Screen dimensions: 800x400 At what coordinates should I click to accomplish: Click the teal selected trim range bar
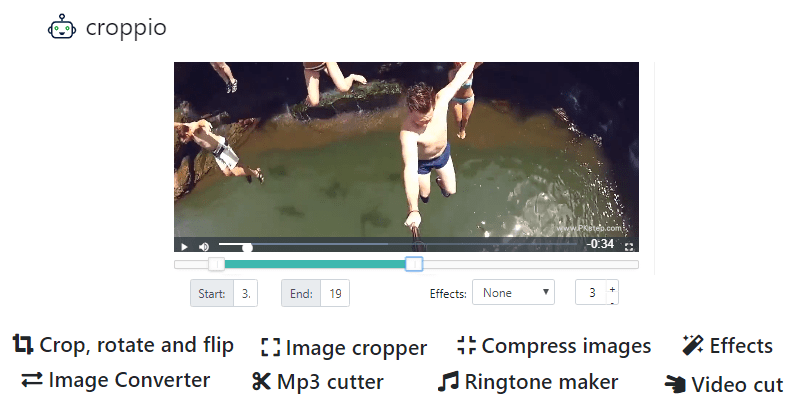(315, 264)
